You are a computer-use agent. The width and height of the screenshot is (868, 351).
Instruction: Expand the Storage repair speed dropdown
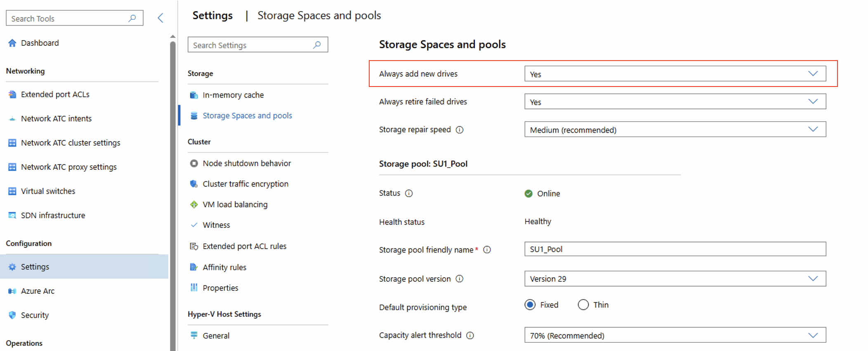pos(675,129)
